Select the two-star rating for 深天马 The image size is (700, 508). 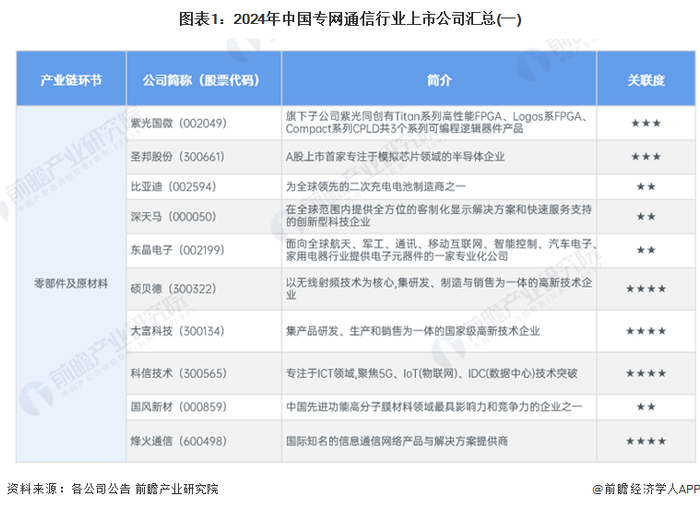pyautogui.click(x=646, y=217)
